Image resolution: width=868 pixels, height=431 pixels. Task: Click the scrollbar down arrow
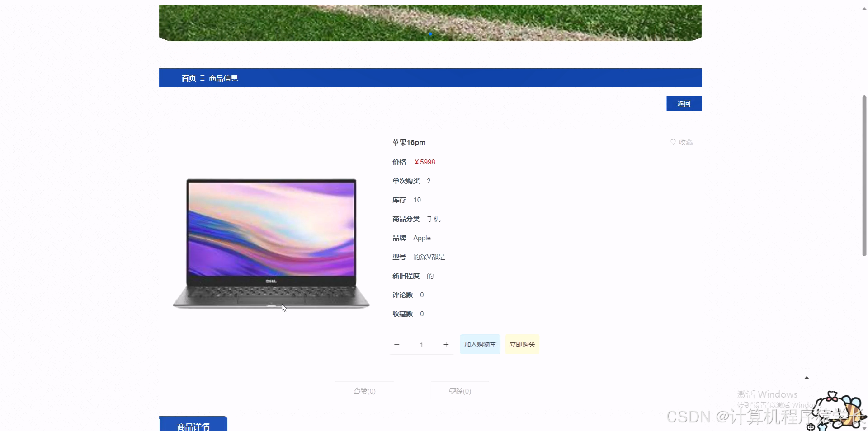[x=864, y=428]
